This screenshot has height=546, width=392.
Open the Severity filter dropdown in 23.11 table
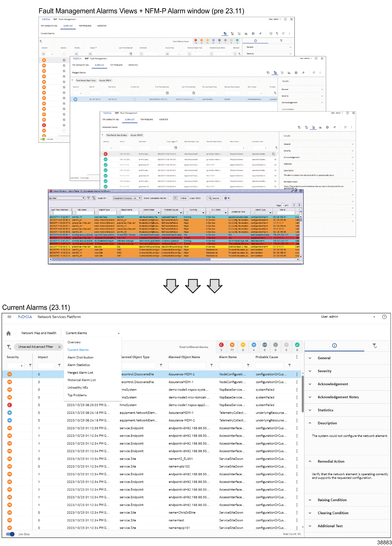[x=16, y=366]
